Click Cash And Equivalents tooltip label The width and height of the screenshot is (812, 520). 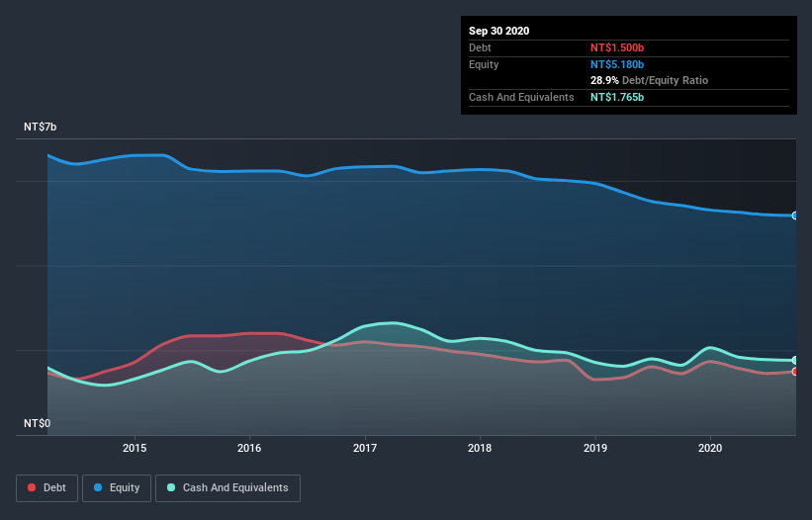521,97
